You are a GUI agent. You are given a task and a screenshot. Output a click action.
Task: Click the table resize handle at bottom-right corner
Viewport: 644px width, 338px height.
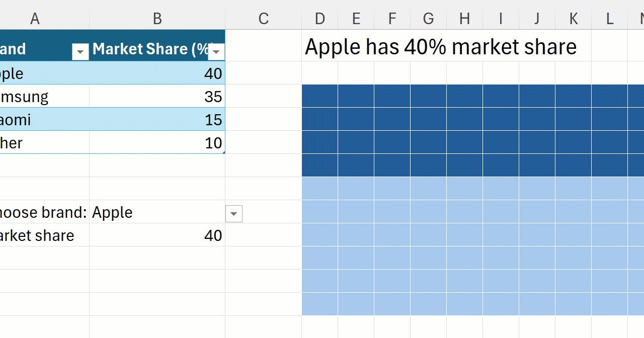[224, 152]
